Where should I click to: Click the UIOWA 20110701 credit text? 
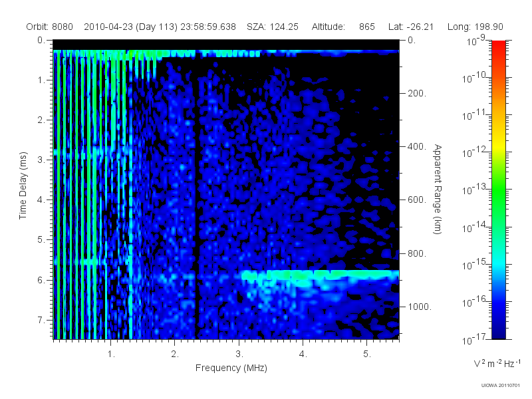coord(501,386)
